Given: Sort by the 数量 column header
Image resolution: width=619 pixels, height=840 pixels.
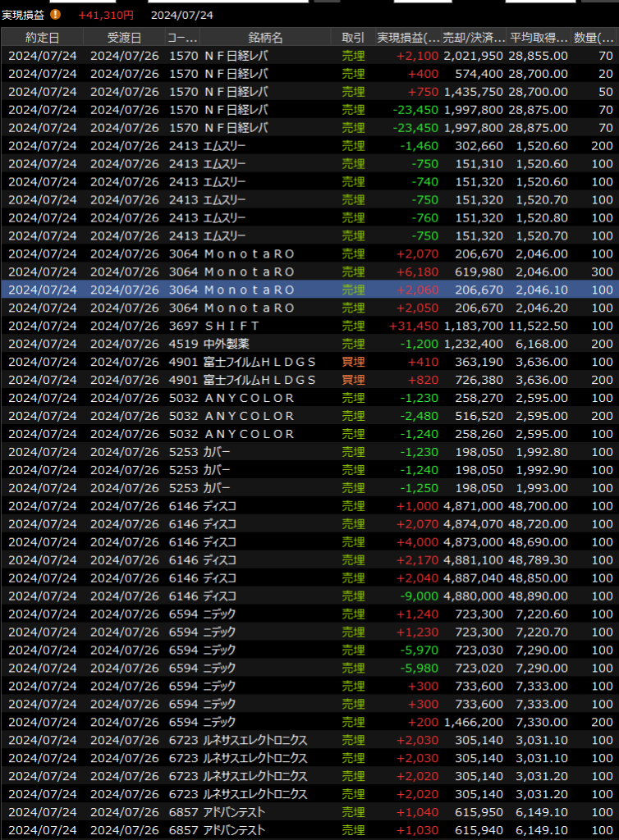Looking at the screenshot, I should tap(594, 38).
